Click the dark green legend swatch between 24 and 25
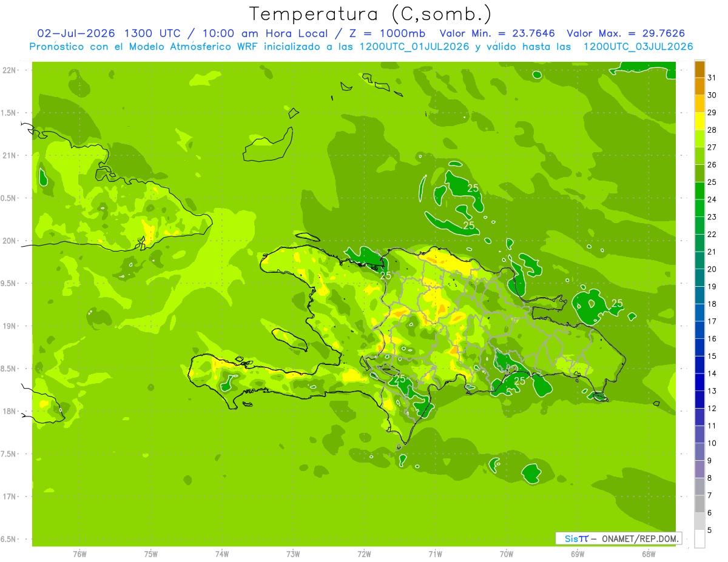The width and height of the screenshot is (728, 562). point(699,191)
